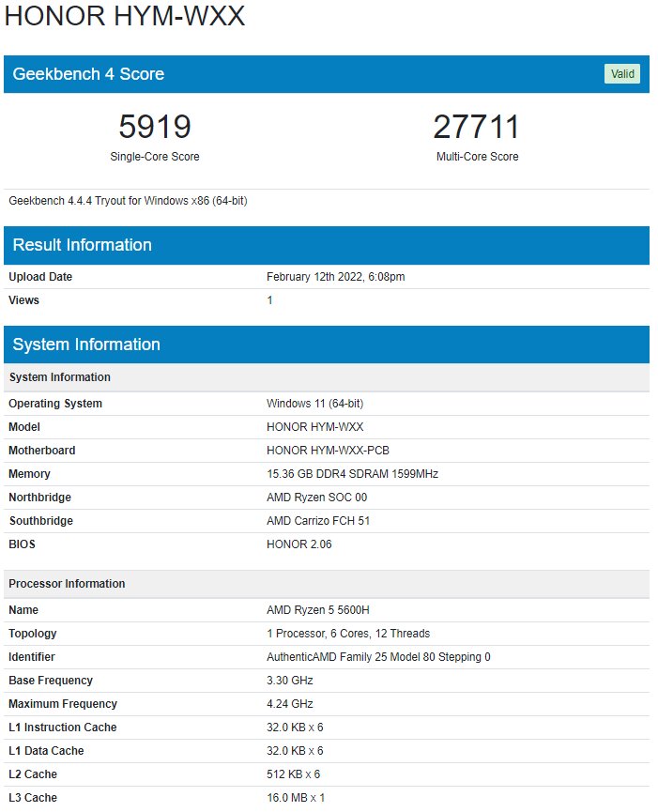Select the 6 Cores, 12 Threads topology value
Screen dimensions: 658x812
[348, 634]
